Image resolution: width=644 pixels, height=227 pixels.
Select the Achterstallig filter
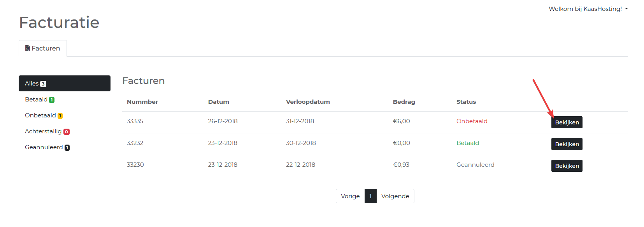point(43,131)
